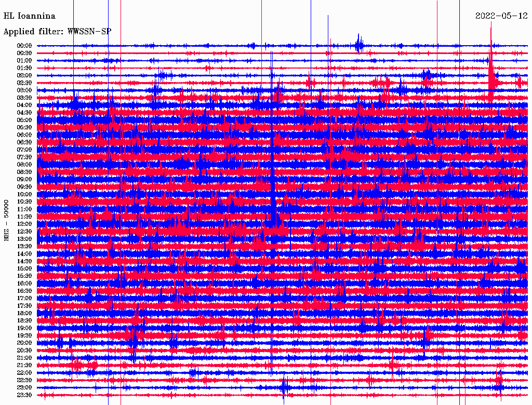Click the 12:30 time label
Screen dimensions: 532x405
tap(24, 232)
